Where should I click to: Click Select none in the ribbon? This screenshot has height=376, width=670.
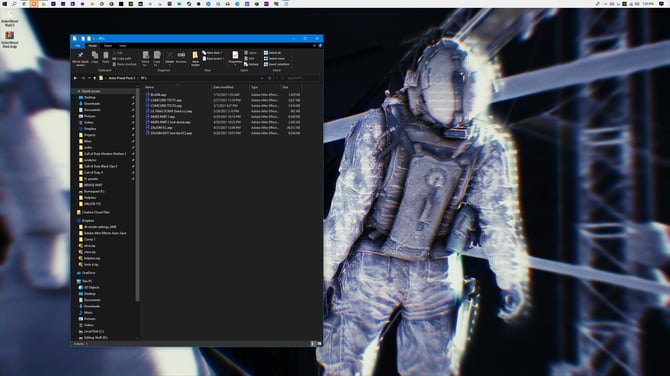(274, 58)
